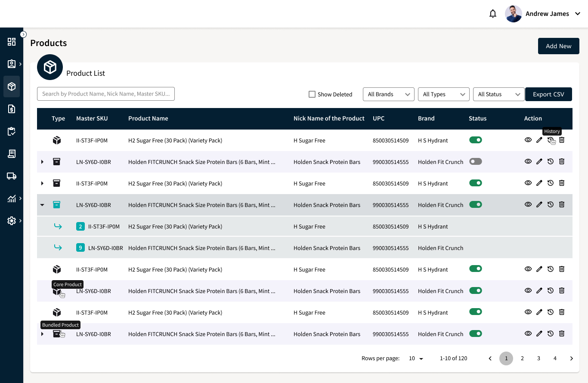The height and width of the screenshot is (383, 588).
Task: Open the All Types dropdown
Action: (x=444, y=94)
